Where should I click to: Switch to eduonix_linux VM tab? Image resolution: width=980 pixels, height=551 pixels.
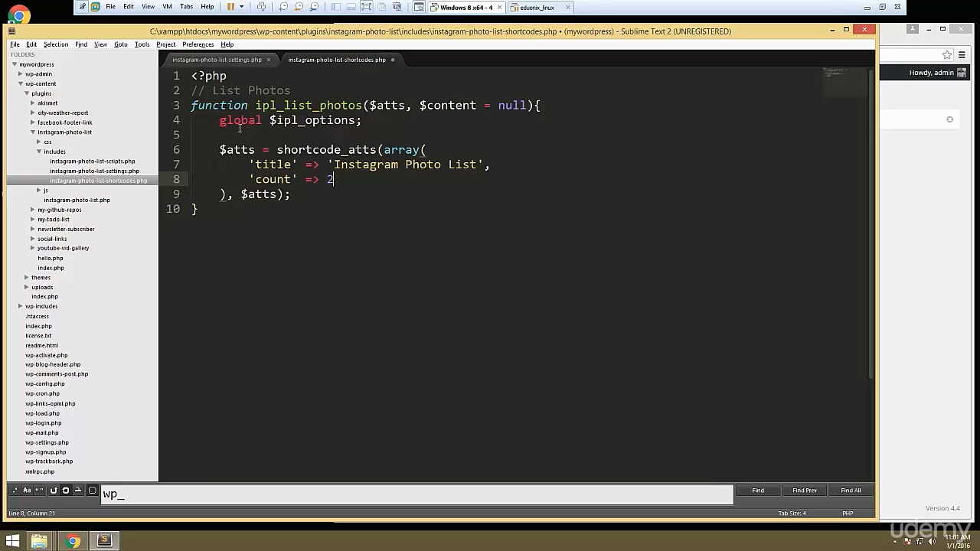tap(537, 8)
